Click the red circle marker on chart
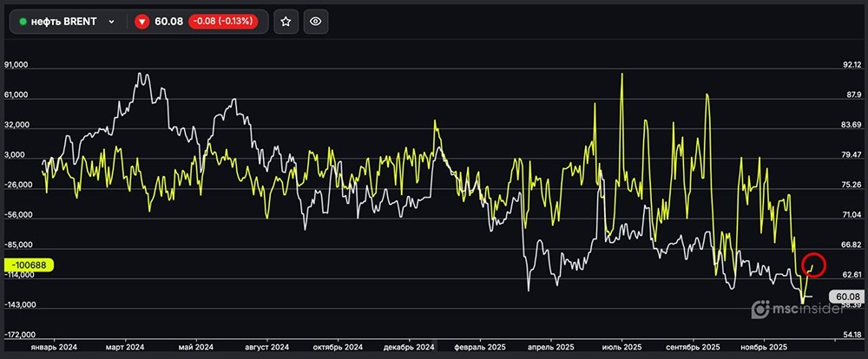868x359 pixels. 813,264
